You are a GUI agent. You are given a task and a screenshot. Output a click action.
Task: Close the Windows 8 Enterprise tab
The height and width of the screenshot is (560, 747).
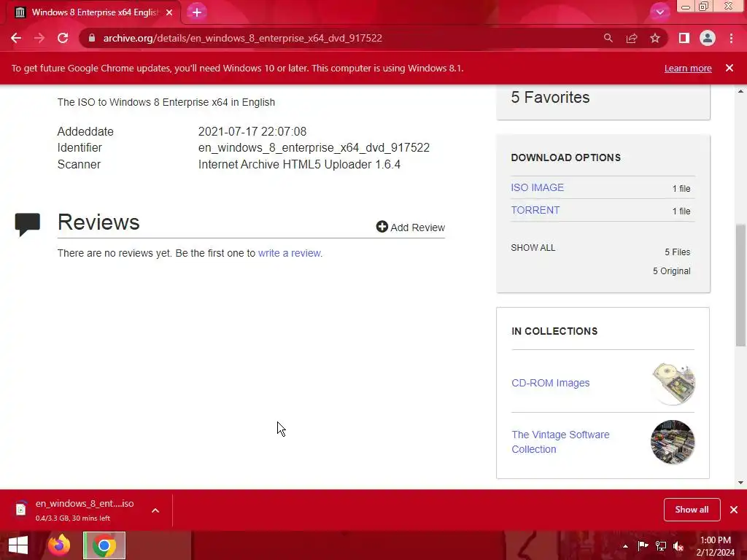coord(169,12)
